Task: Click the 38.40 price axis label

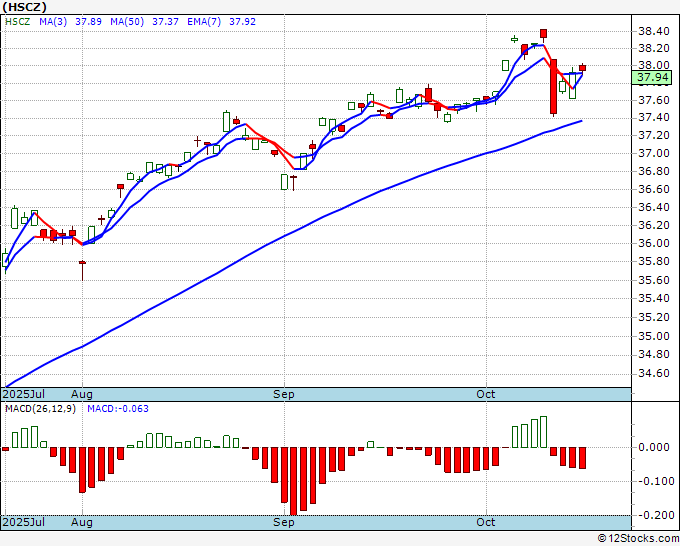Action: click(653, 31)
